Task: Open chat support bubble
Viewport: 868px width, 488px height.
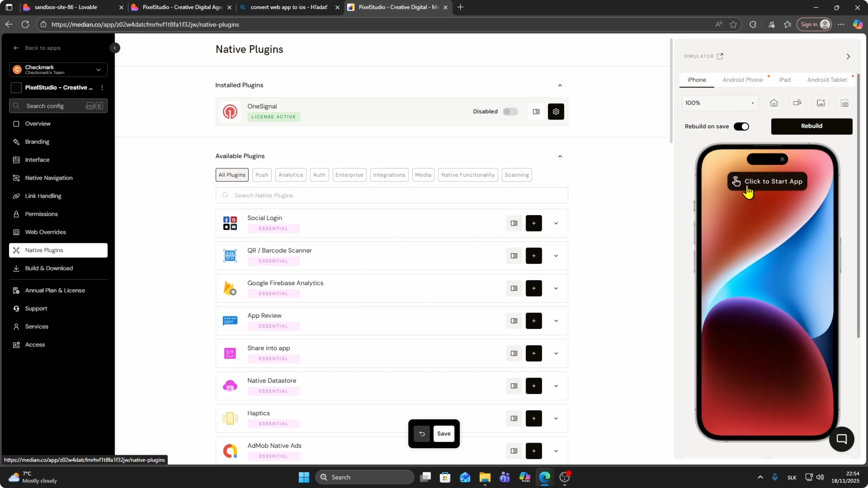Action: (x=841, y=439)
